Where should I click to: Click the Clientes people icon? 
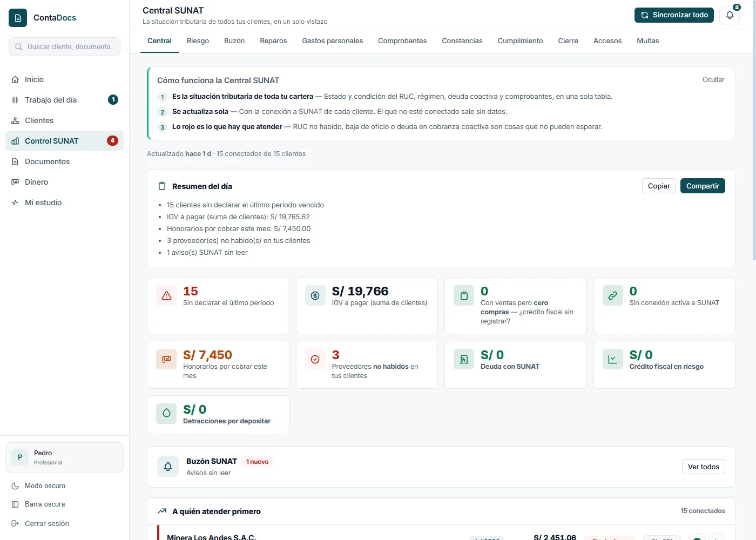(x=15, y=120)
